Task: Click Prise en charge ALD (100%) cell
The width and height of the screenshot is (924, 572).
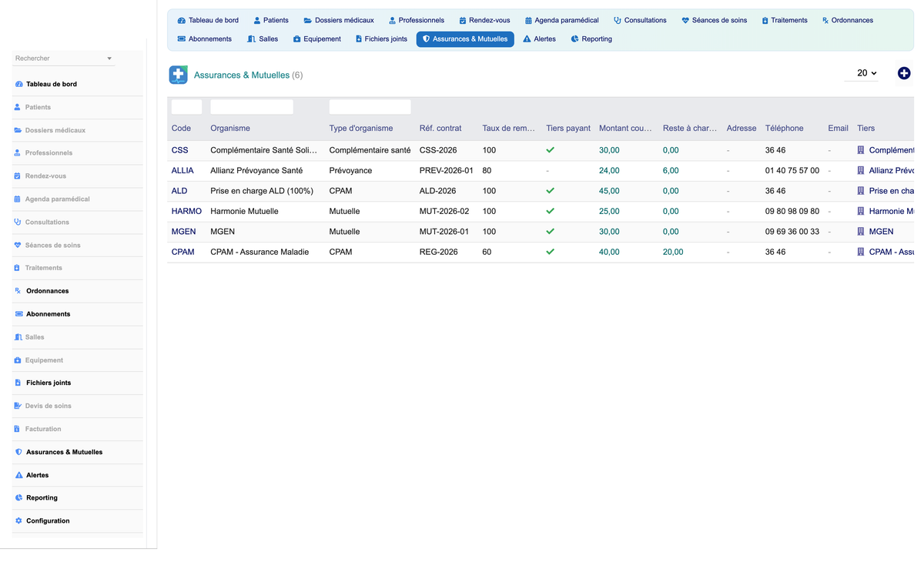Action: coord(262,191)
